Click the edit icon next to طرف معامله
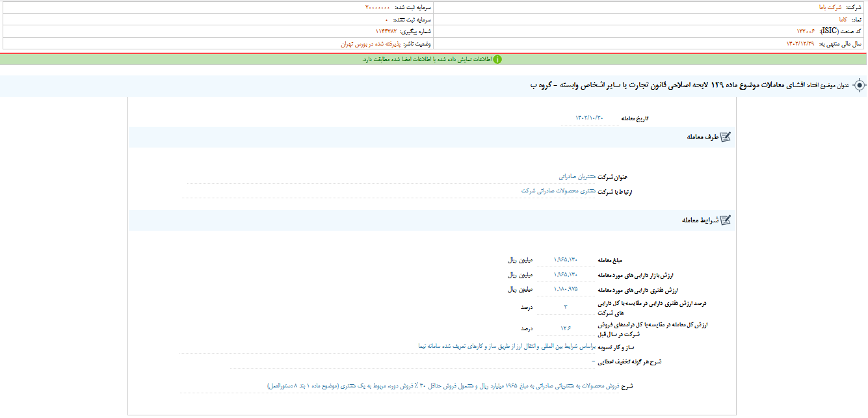The image size is (868, 418). [x=726, y=137]
